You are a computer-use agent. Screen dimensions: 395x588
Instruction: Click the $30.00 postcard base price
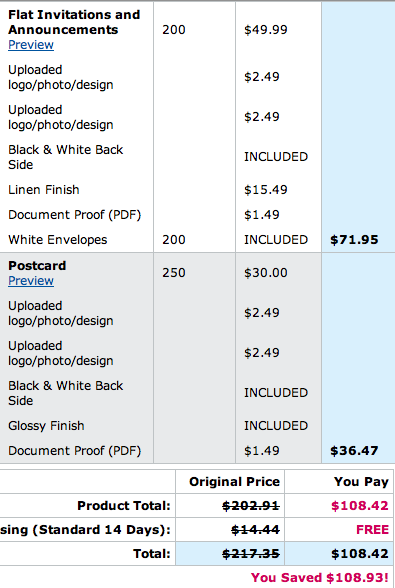(266, 273)
